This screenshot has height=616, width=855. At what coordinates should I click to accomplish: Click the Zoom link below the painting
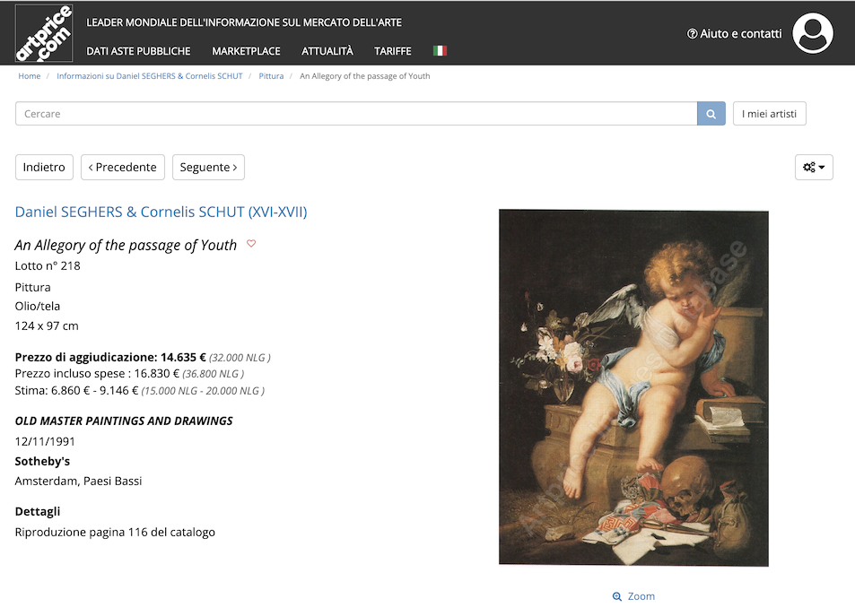[x=633, y=596]
